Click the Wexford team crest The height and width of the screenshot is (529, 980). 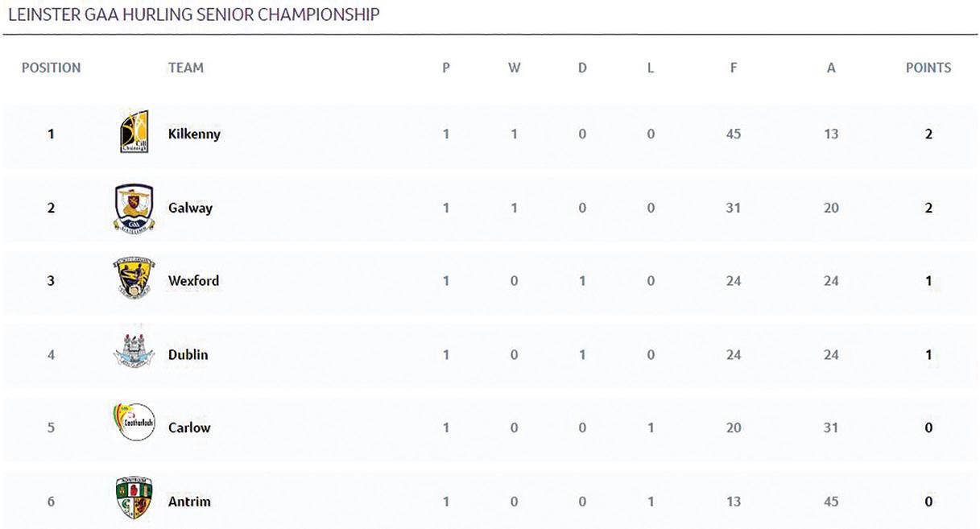[x=134, y=280]
